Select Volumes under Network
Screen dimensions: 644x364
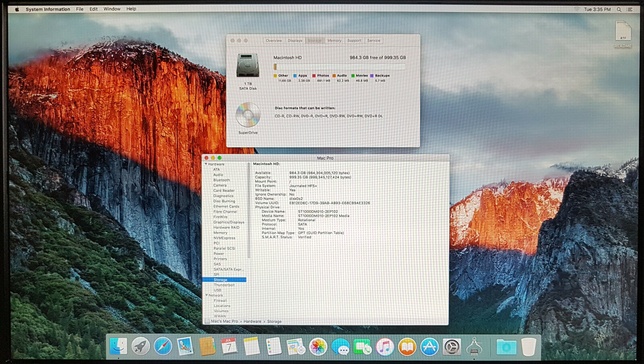tap(221, 311)
